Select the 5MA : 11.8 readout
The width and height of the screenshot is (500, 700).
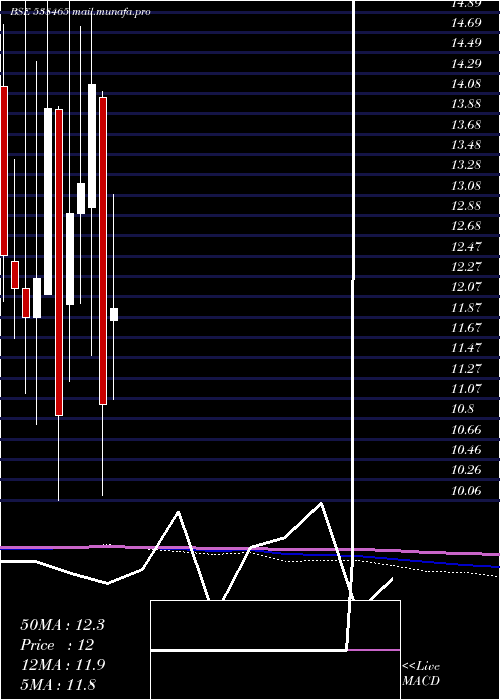point(58,684)
